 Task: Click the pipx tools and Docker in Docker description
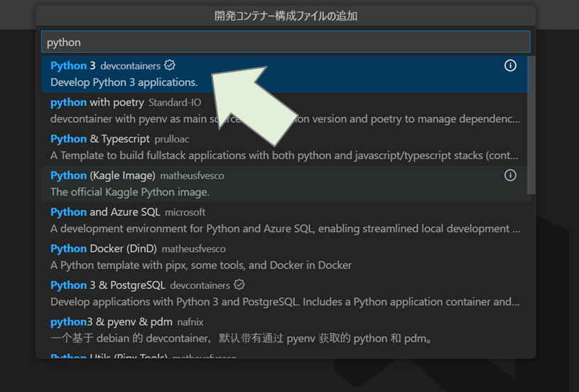click(201, 266)
